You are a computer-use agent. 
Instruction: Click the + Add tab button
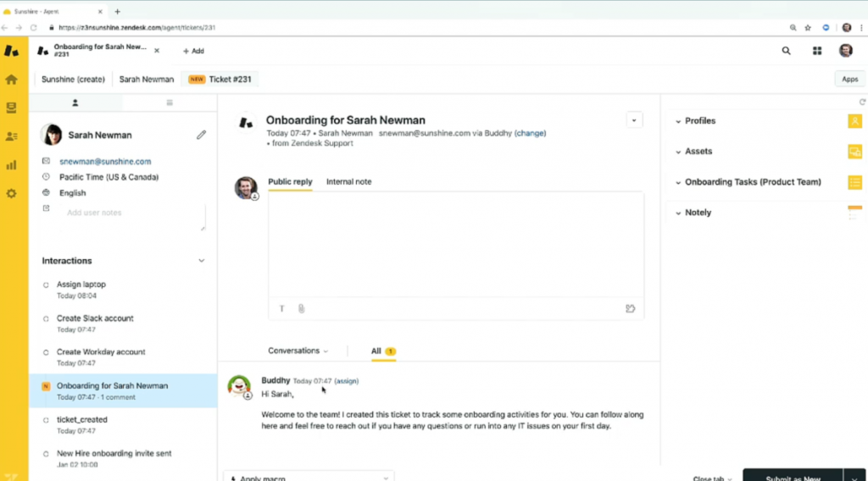tap(193, 51)
